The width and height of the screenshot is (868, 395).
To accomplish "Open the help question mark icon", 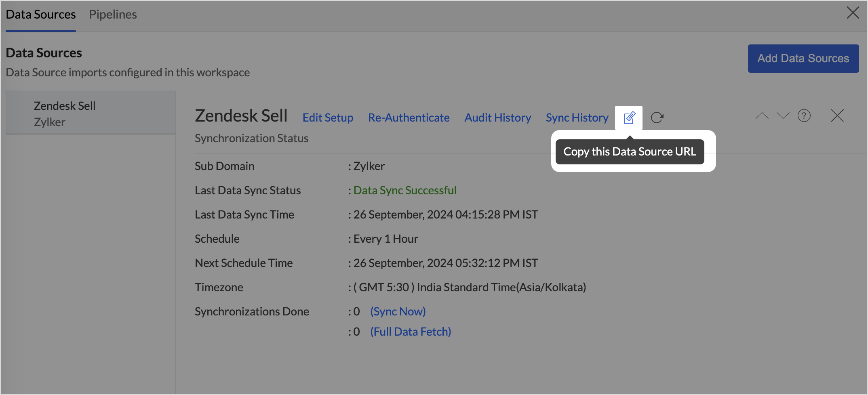I will point(804,116).
